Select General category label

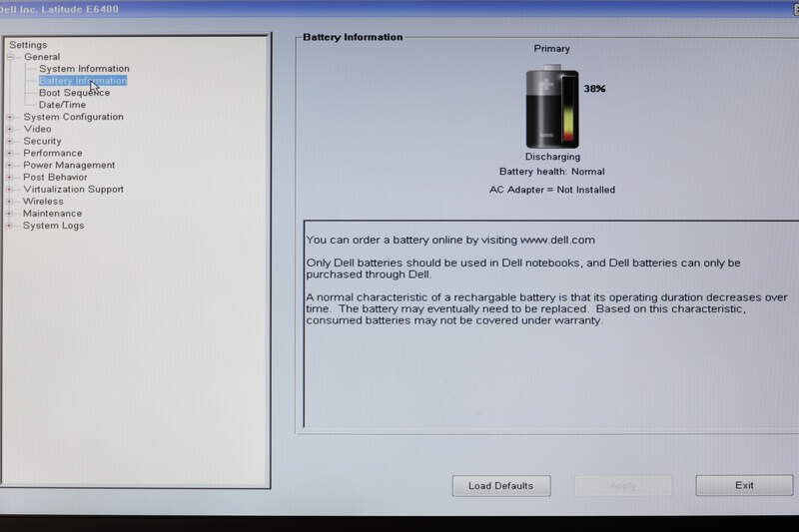point(42,57)
